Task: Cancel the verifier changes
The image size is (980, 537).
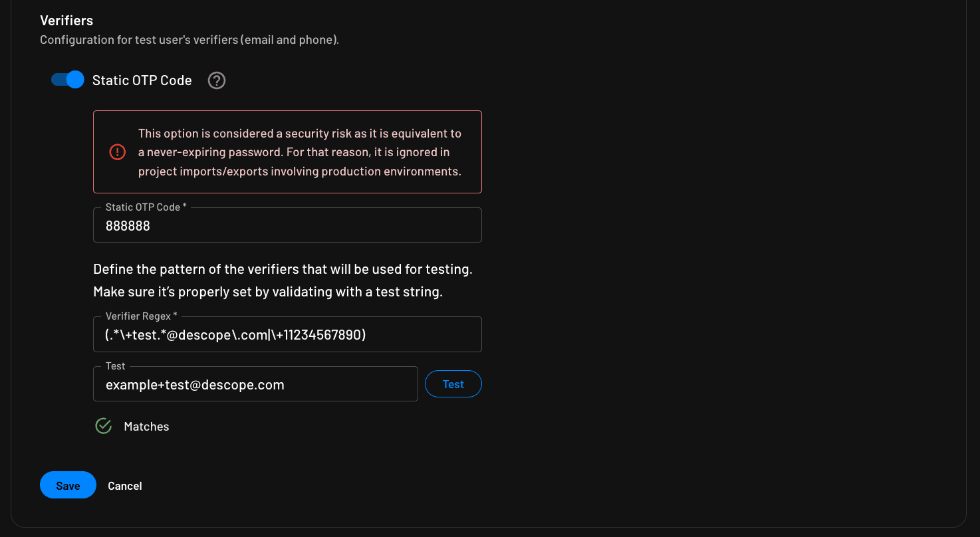Action: coord(124,485)
